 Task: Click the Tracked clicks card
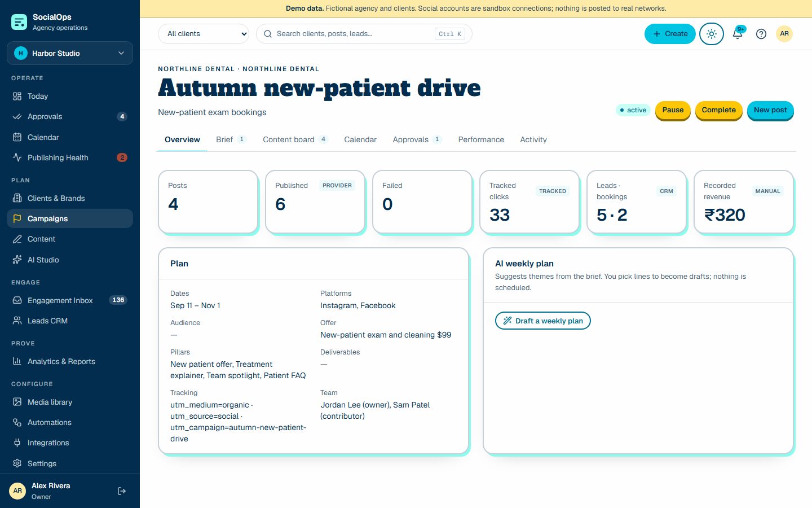coord(529,202)
